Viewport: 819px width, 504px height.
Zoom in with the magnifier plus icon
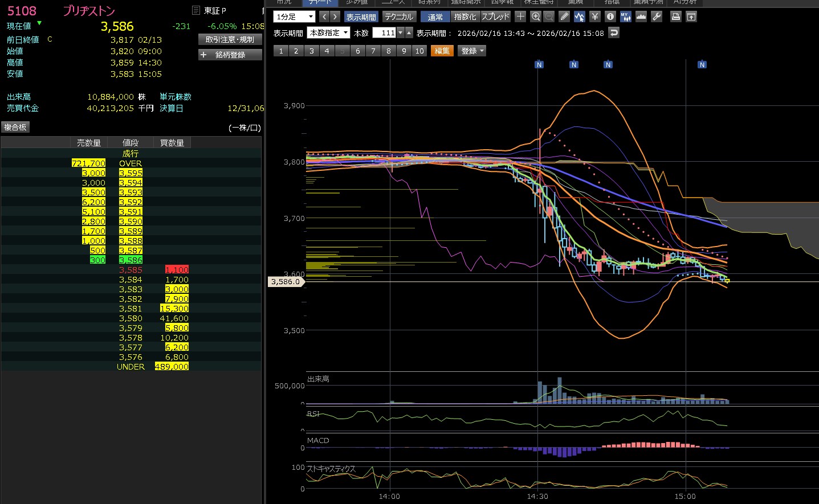(x=535, y=17)
